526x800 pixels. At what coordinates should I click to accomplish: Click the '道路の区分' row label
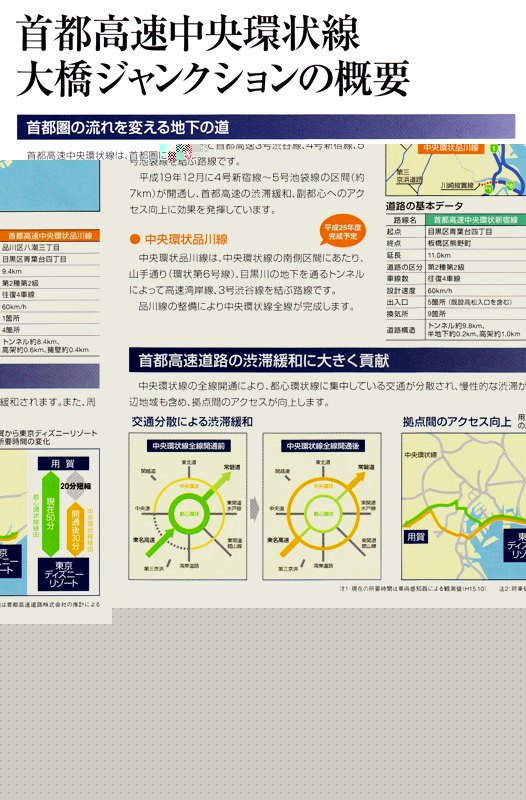pos(405,267)
